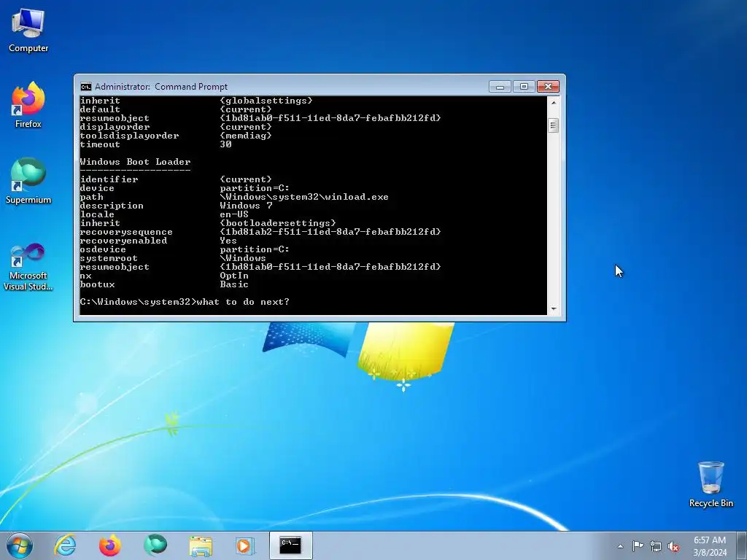Launch Supermium from the taskbar
The image size is (747, 560).
(155, 545)
